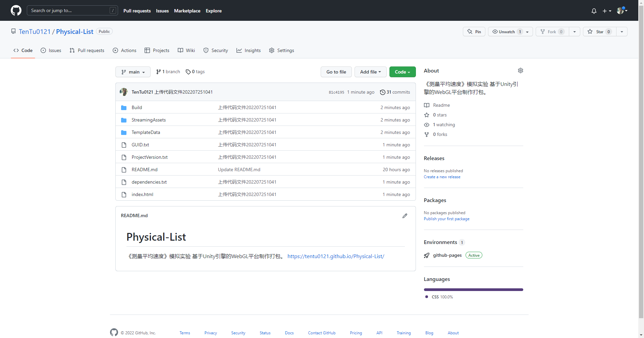The height and width of the screenshot is (338, 644).
Task: Click Explore in the top navigation
Action: point(214,11)
